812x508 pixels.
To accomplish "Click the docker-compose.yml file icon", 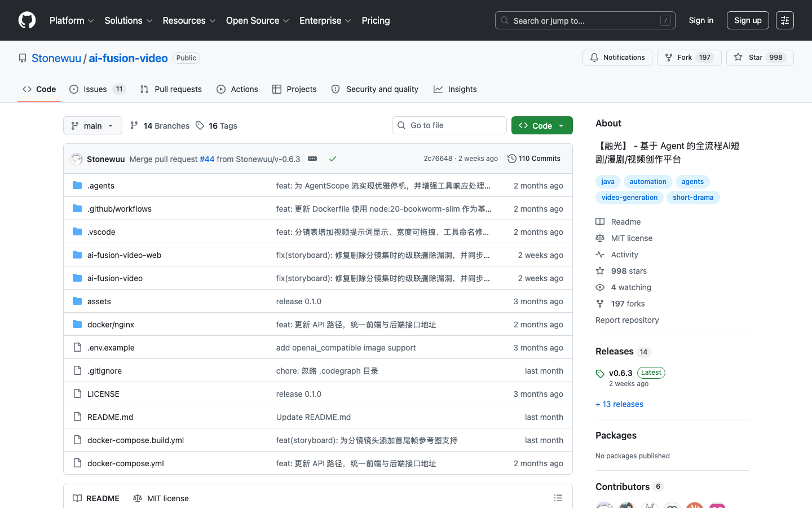I will 77,463.
